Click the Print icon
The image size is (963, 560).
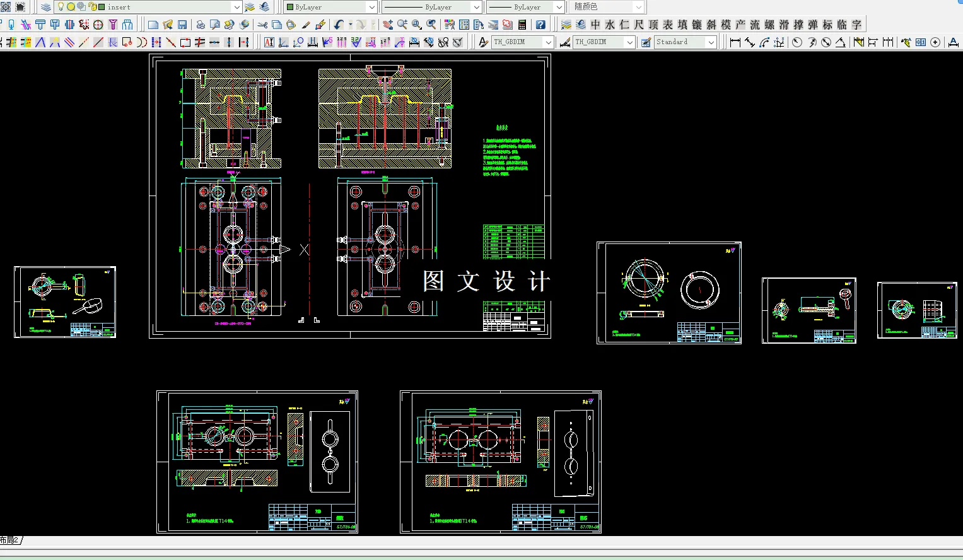201,25
